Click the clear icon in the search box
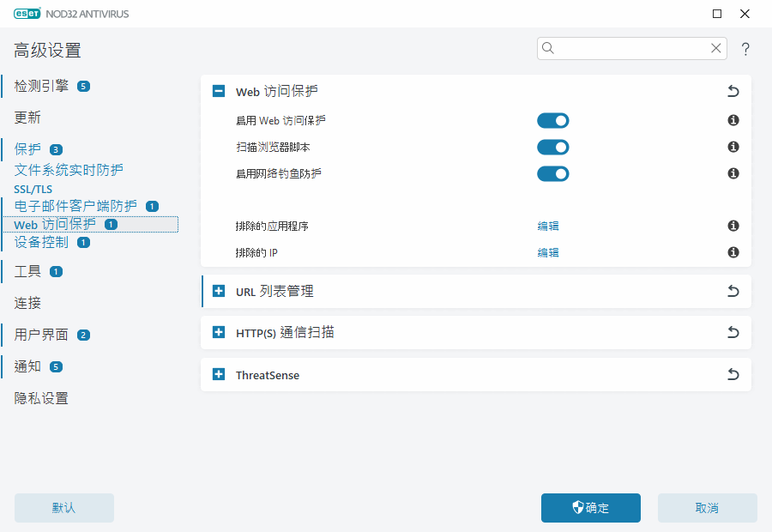The width and height of the screenshot is (772, 532). pyautogui.click(x=715, y=48)
